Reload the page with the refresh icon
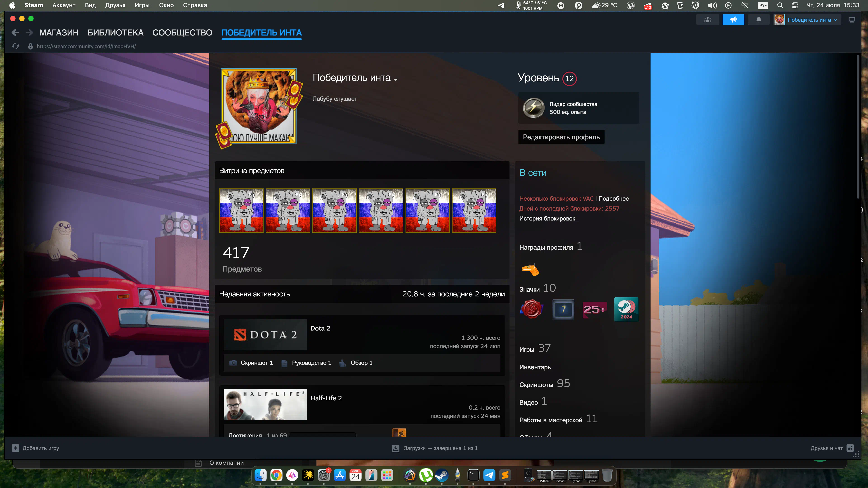The image size is (868, 488). click(x=16, y=46)
